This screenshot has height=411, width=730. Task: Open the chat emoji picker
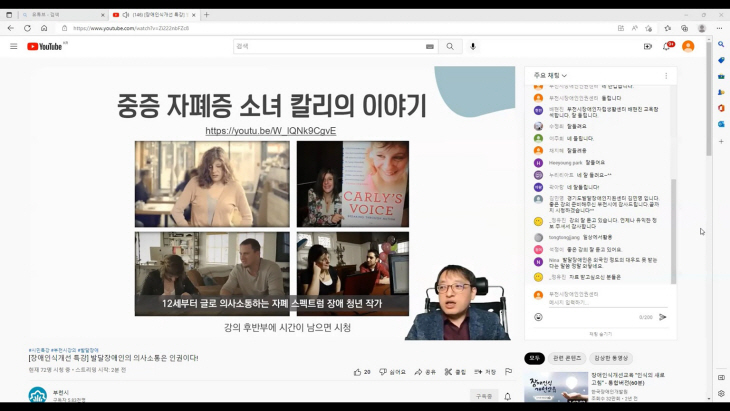click(x=538, y=317)
